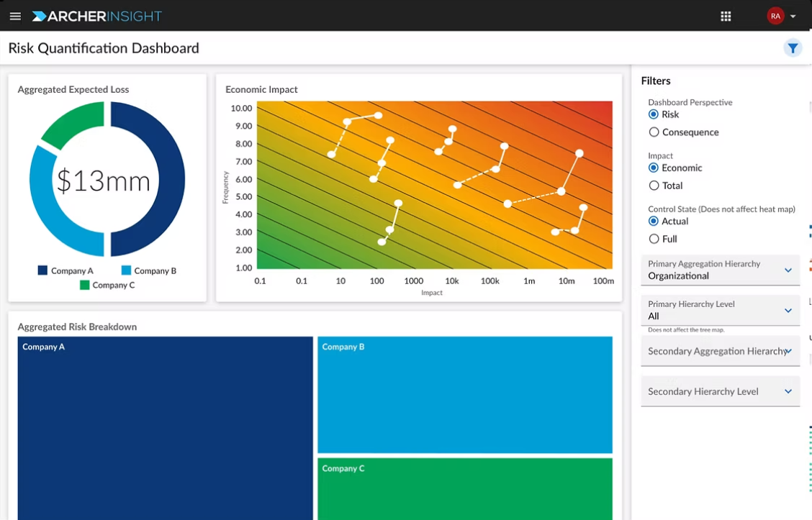Open the apps grid launcher
Viewport: 812px width, 520px height.
[x=726, y=16]
